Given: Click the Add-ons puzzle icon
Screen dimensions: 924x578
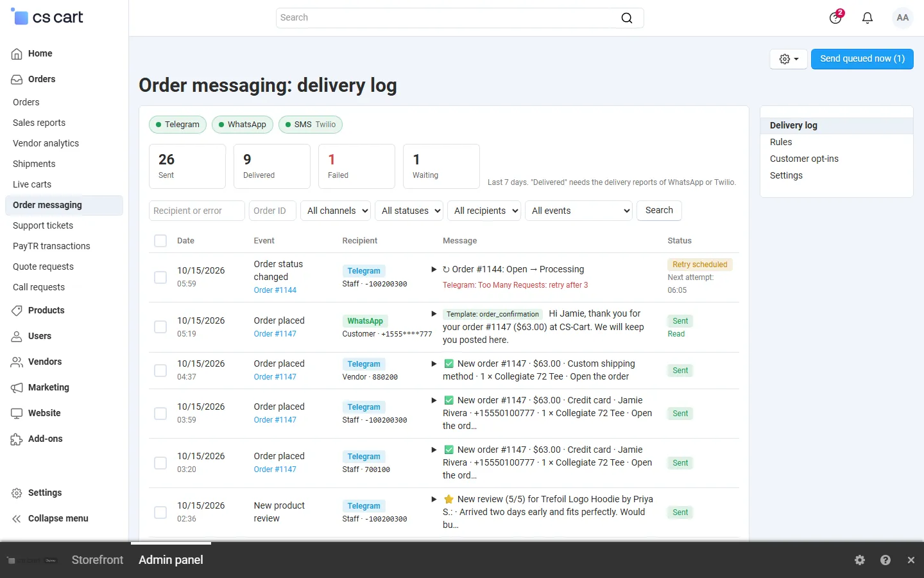Looking at the screenshot, I should [x=17, y=439].
